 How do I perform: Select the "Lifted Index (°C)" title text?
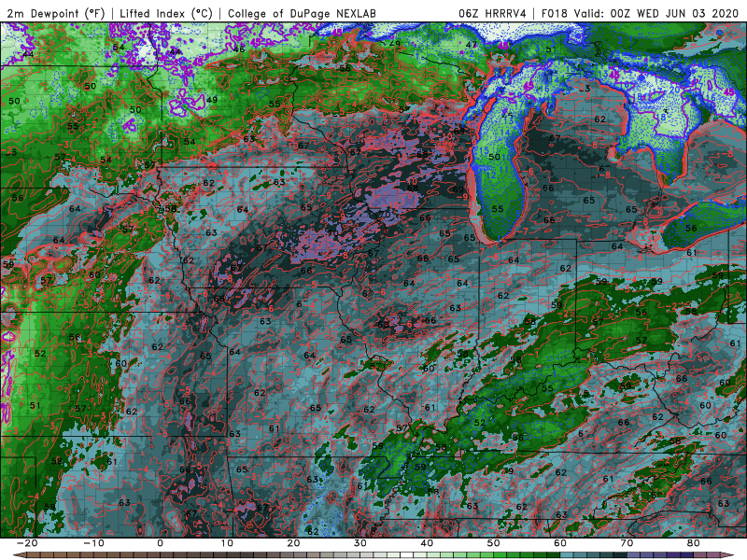coord(166,13)
